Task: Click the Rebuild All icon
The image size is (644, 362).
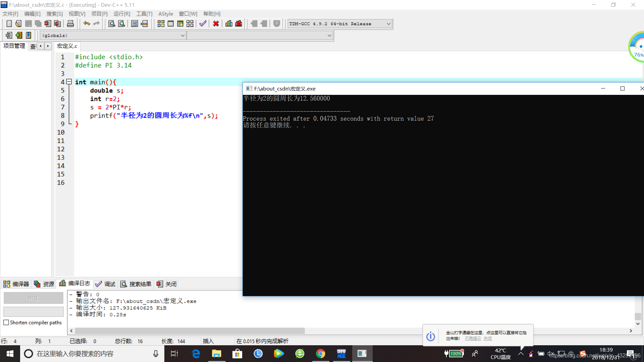Action: pyautogui.click(x=190, y=23)
